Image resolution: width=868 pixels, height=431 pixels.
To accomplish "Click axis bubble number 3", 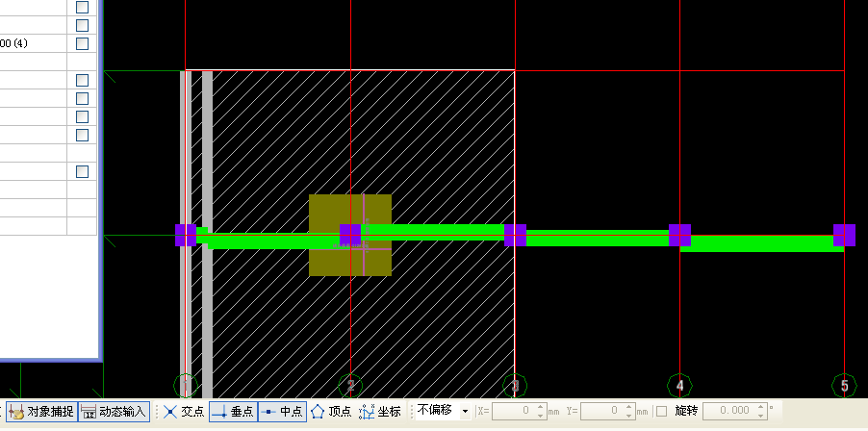I will (515, 386).
